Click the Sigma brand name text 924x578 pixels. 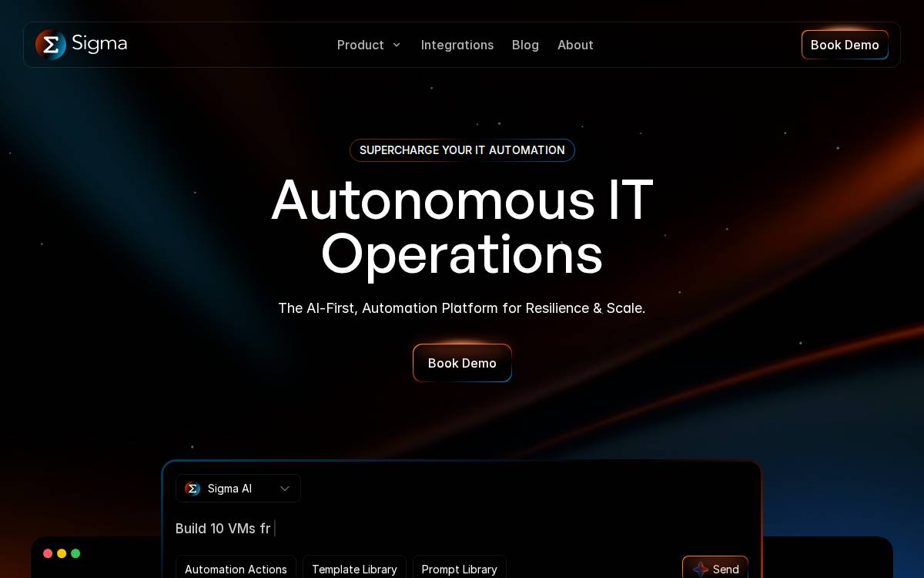tap(99, 44)
